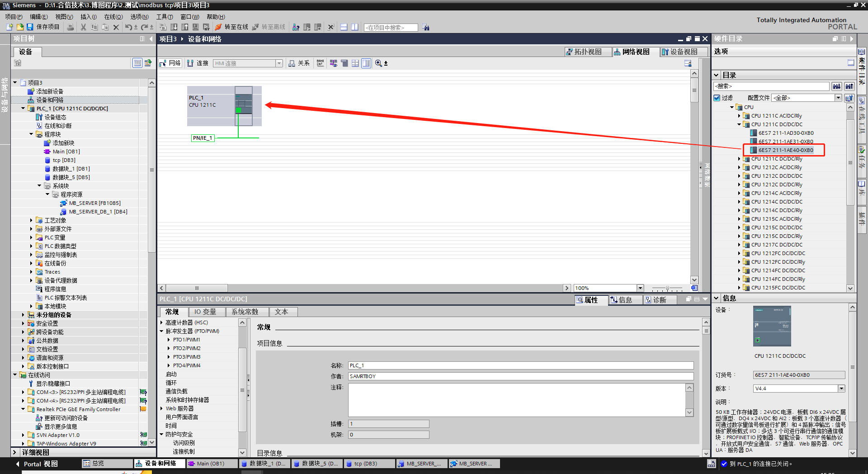Uncheck the 过滤 filter checkbox
The image size is (868, 474).
pyautogui.click(x=717, y=98)
